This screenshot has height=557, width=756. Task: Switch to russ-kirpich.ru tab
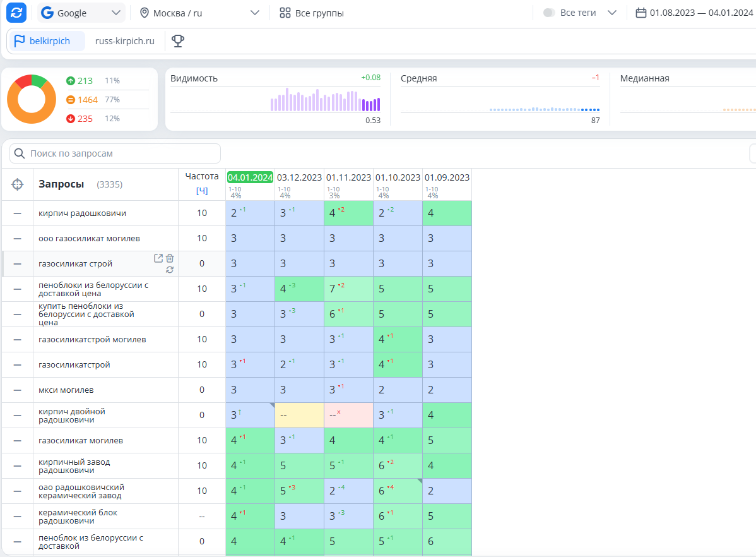tap(125, 41)
